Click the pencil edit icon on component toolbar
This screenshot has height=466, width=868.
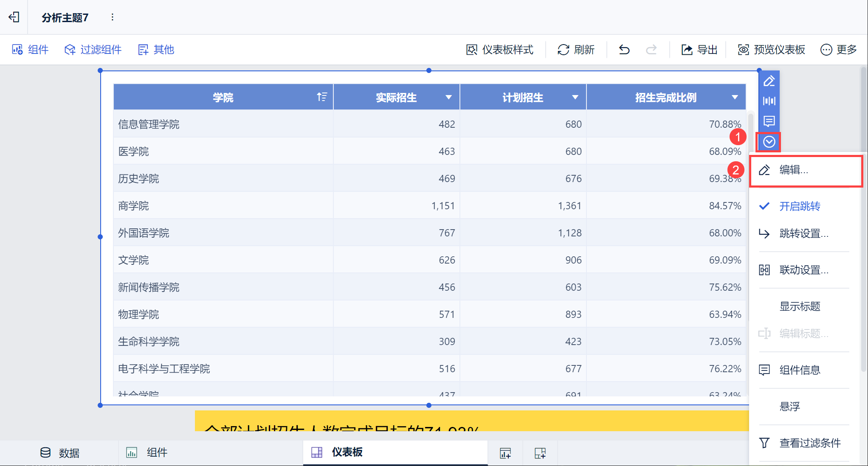coord(769,81)
